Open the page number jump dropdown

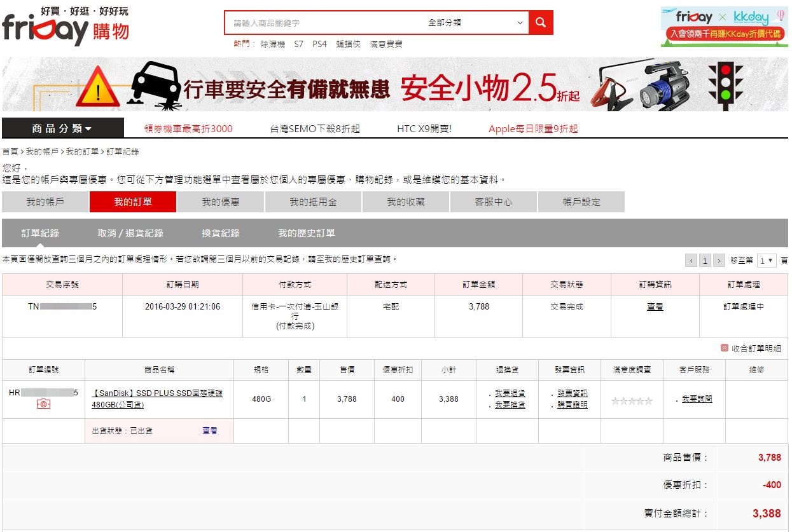point(767,261)
